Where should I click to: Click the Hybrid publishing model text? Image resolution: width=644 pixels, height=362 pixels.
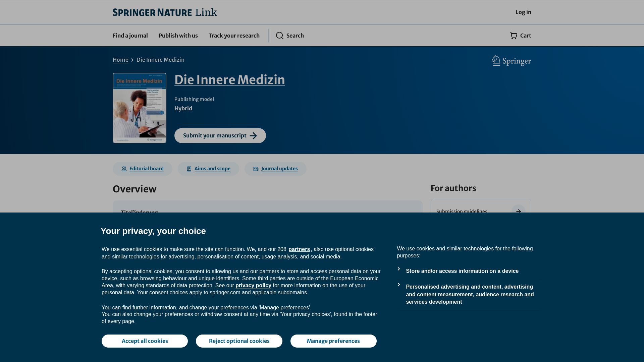183,108
